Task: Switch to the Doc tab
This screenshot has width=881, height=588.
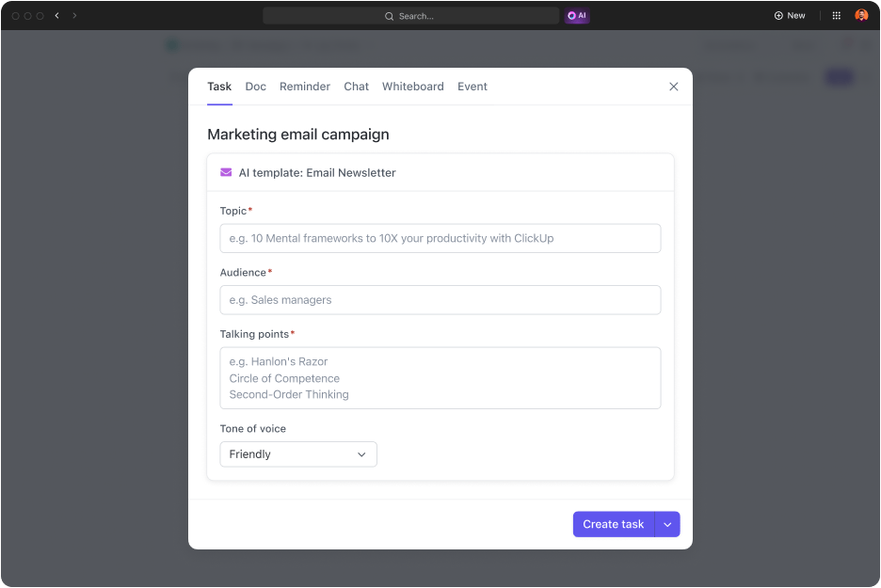Action: [x=256, y=87]
